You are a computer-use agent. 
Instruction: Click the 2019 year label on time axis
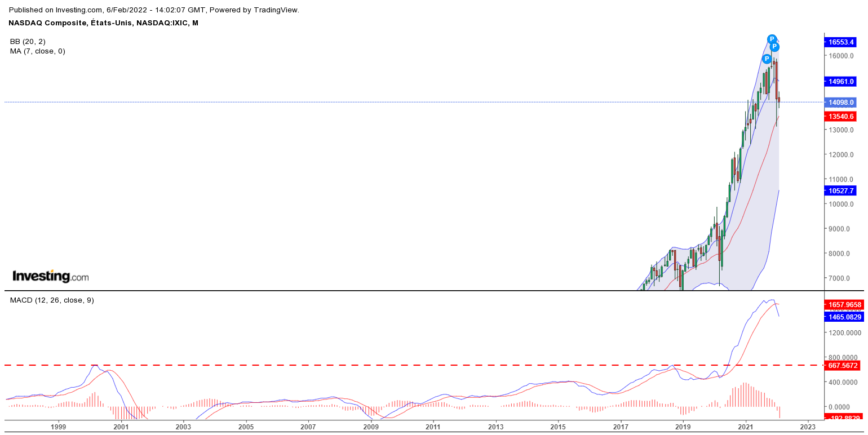683,427
